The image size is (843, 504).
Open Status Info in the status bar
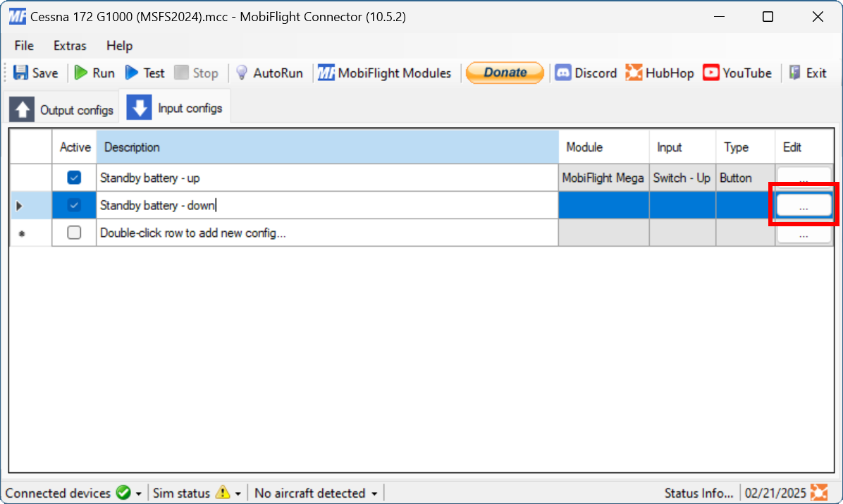tap(699, 493)
